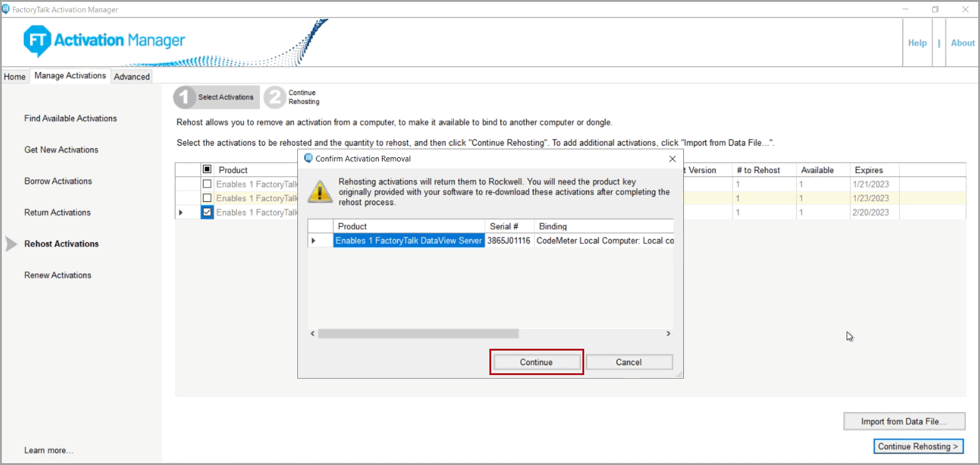
Task: Click the step 2 Continue Rehosting circle
Action: pyautogui.click(x=275, y=97)
